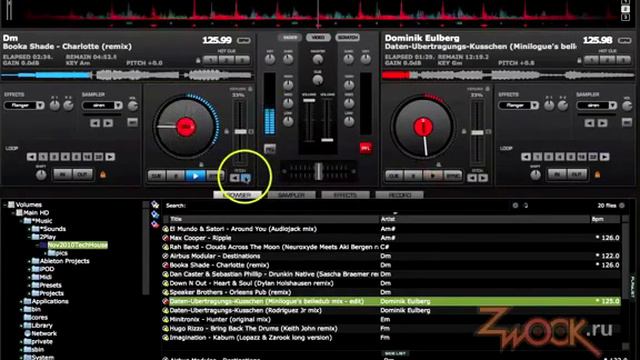Pause the left deck
The height and width of the screenshot is (360, 640).
coord(176,176)
